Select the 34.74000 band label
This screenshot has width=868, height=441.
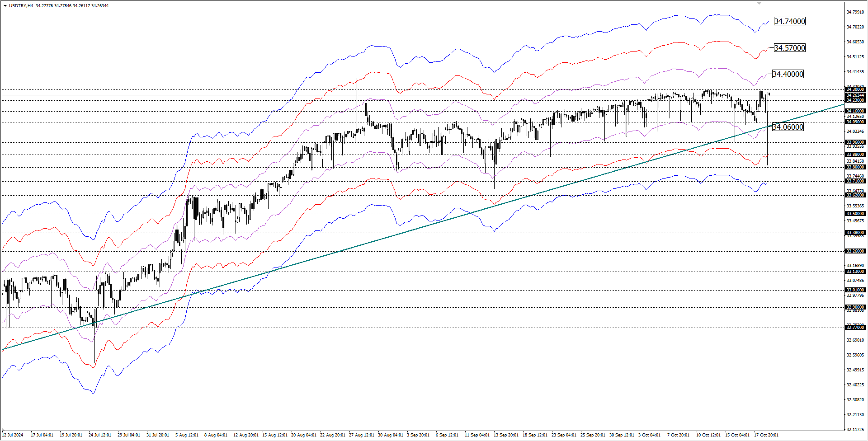(x=789, y=21)
